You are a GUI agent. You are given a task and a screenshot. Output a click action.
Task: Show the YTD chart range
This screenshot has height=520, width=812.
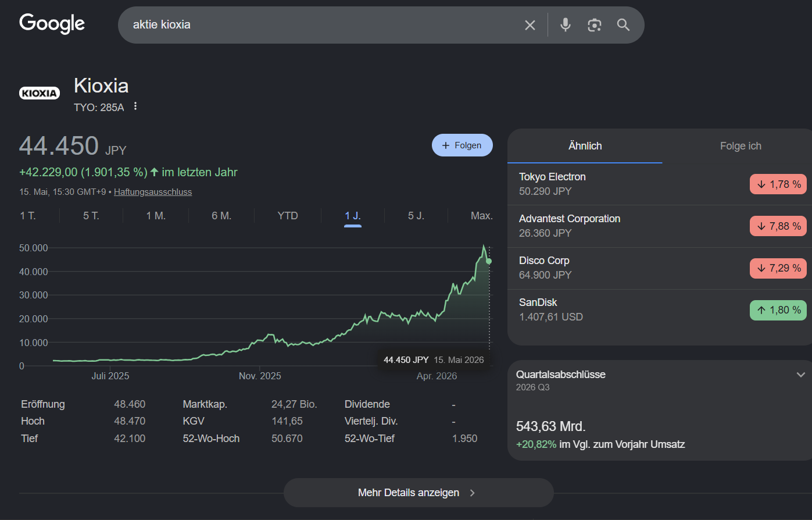(x=288, y=216)
